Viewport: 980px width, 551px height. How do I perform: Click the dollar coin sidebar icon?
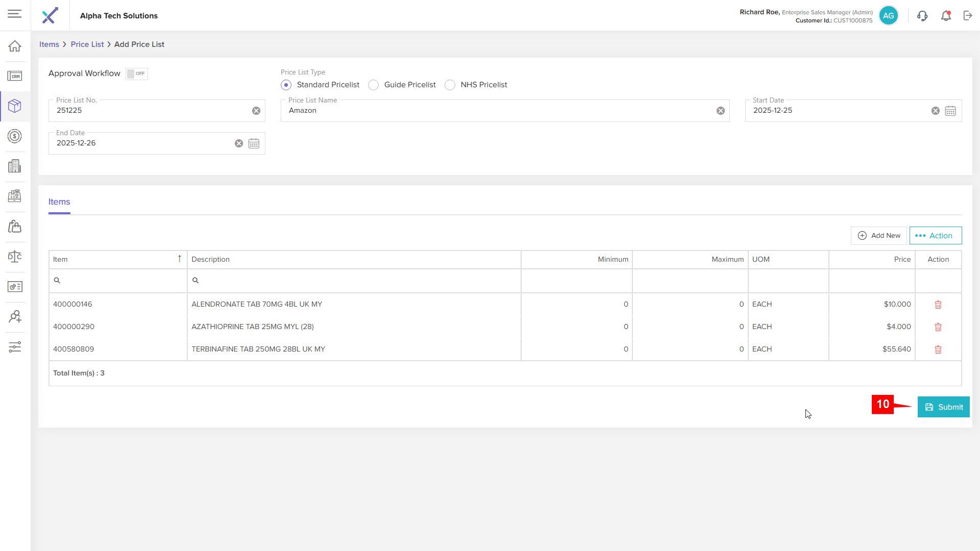15,136
